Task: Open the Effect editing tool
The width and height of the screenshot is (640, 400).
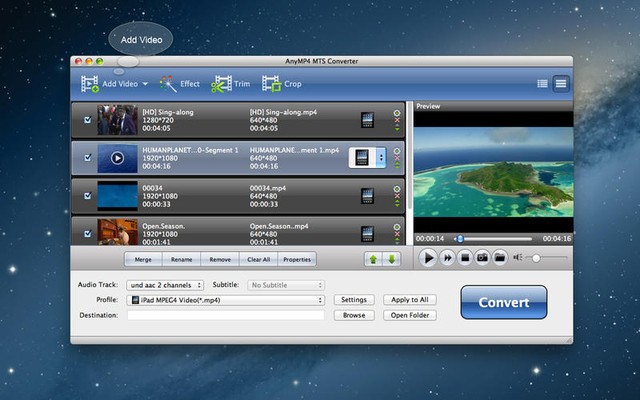Action: coord(168,84)
